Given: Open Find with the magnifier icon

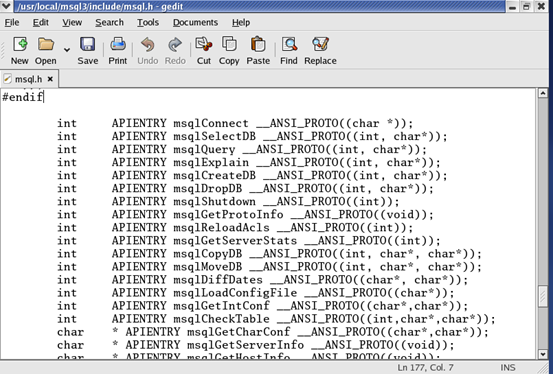Looking at the screenshot, I should (x=289, y=44).
